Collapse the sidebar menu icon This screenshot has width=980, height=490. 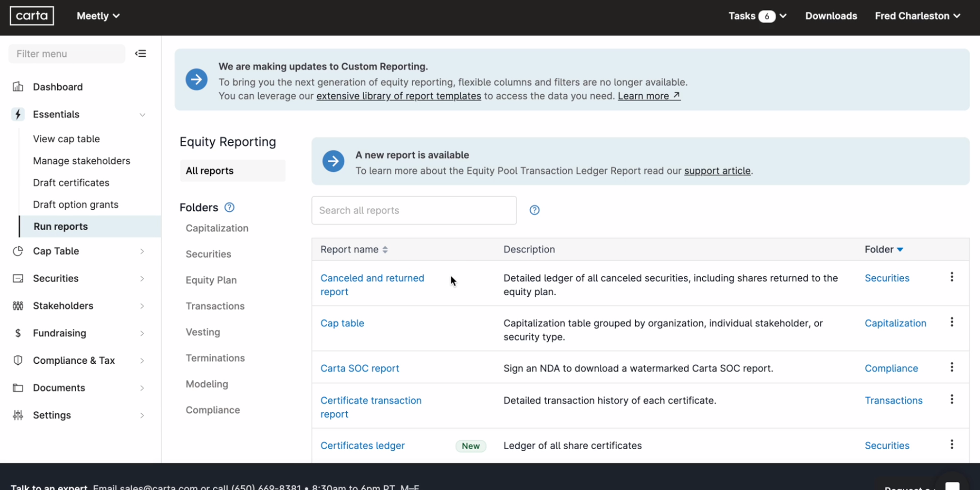tap(140, 53)
